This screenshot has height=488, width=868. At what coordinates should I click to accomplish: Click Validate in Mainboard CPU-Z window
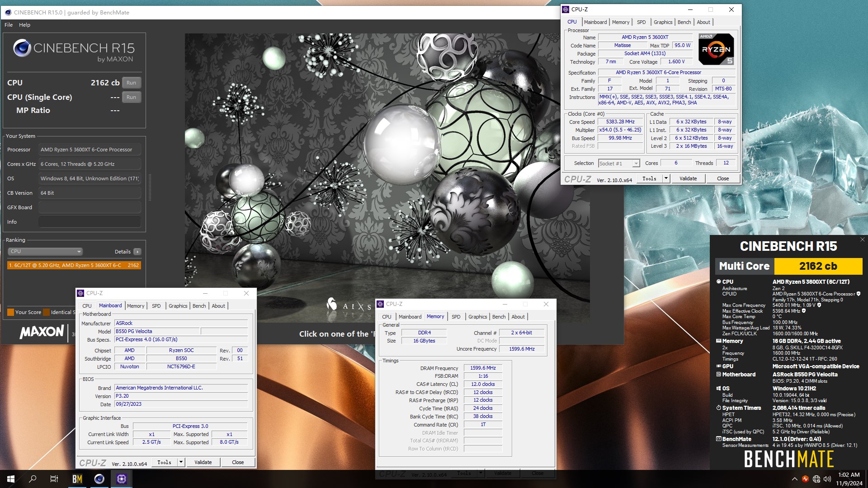point(203,462)
